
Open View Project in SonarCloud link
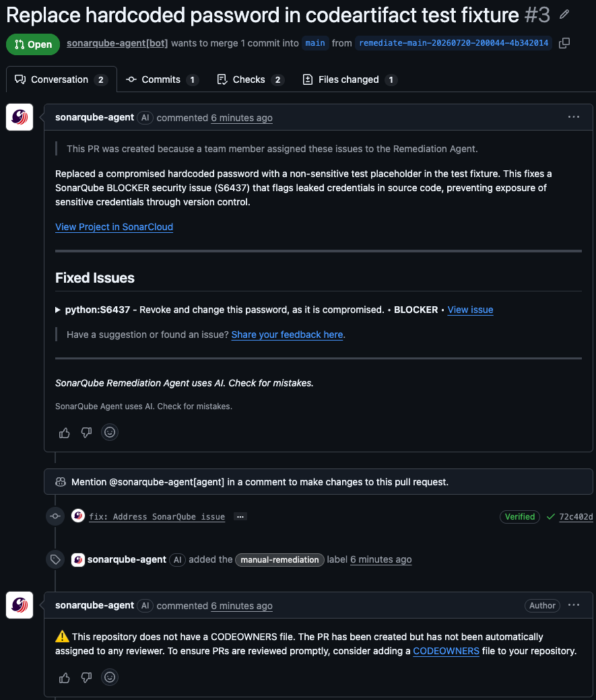point(114,227)
